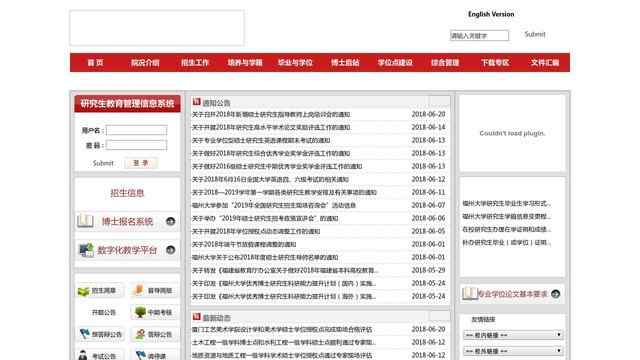Open the 国内 research ability plan notice
This screenshot has width=640, height=360.
284,283
